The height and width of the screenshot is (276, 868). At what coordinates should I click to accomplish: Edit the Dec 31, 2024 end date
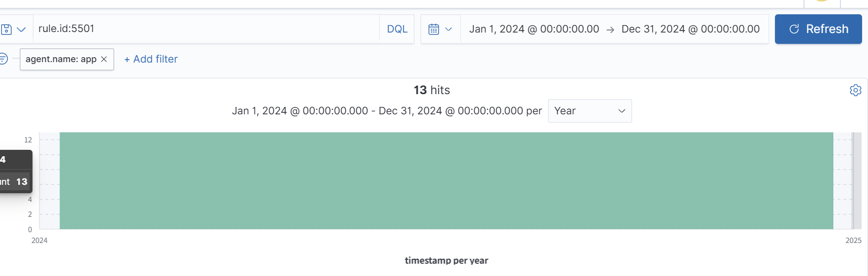(690, 29)
